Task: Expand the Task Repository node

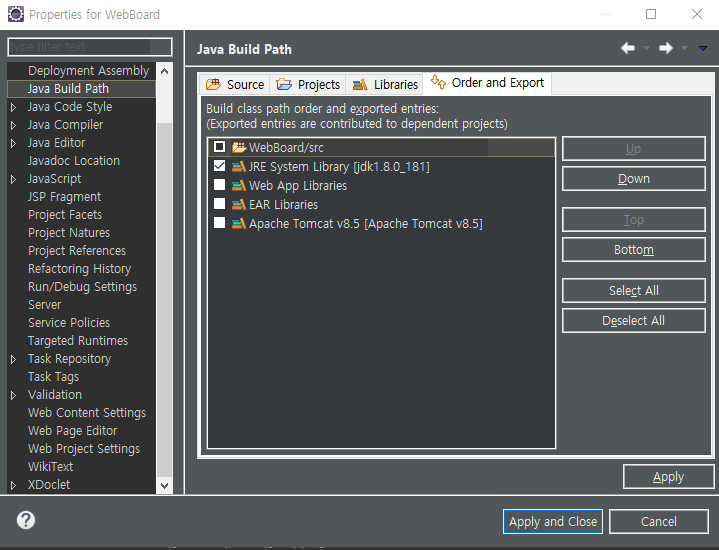Action: click(x=13, y=359)
